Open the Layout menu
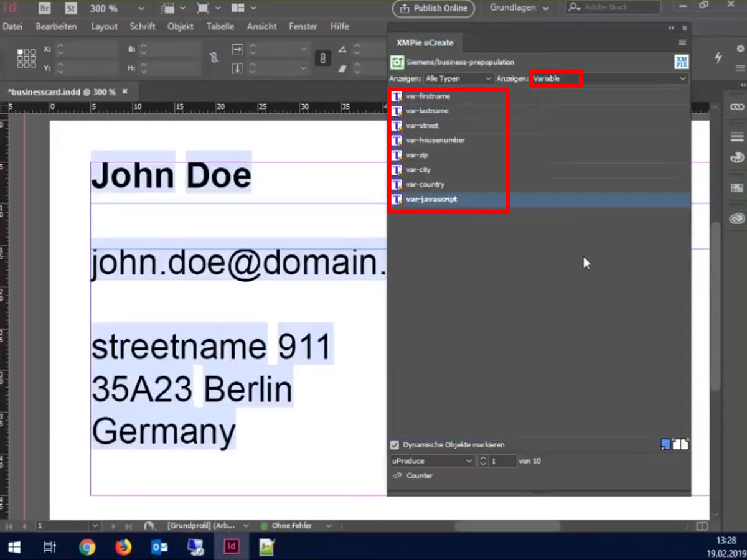Image resolution: width=747 pixels, height=560 pixels. click(x=104, y=27)
